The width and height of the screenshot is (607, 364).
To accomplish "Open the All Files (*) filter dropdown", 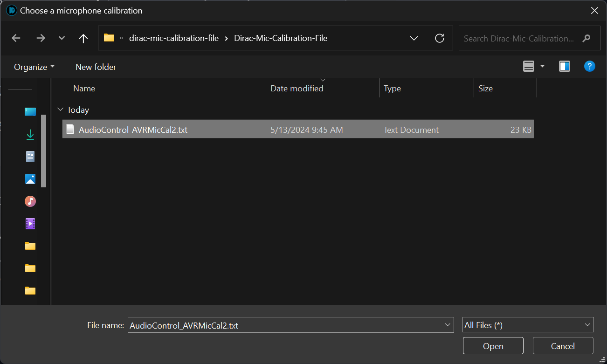I will pos(528,325).
